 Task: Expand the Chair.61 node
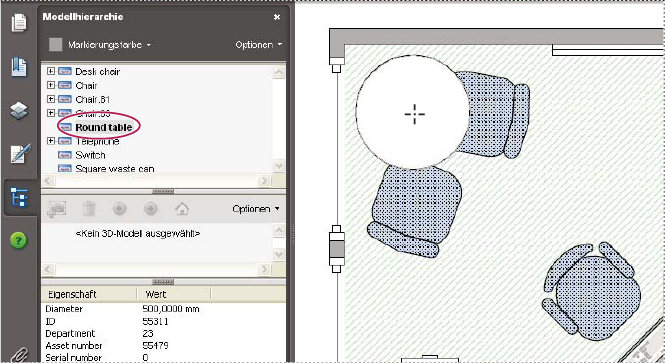pos(51,99)
